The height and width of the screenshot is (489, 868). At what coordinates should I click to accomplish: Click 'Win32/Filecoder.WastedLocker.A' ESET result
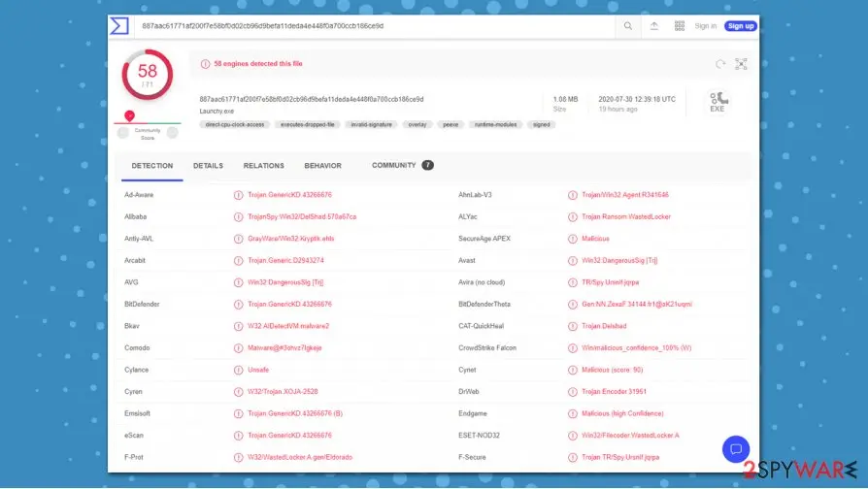click(x=630, y=436)
